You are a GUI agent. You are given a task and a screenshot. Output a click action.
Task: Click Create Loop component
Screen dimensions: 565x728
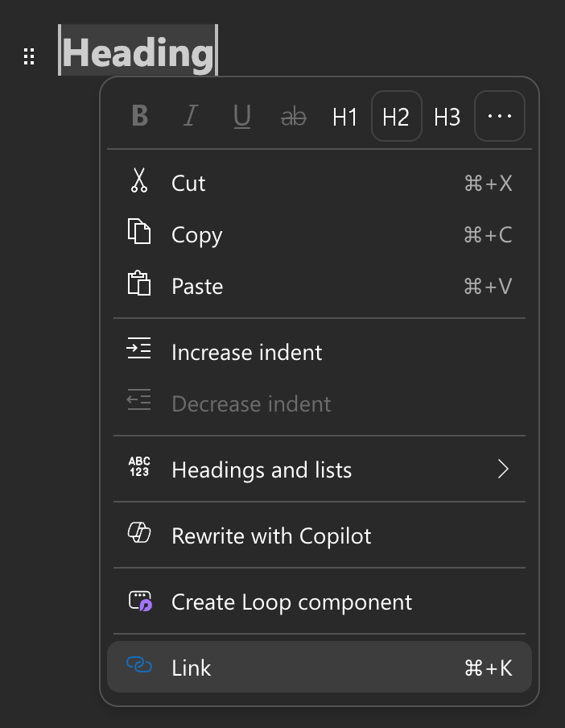coord(291,602)
